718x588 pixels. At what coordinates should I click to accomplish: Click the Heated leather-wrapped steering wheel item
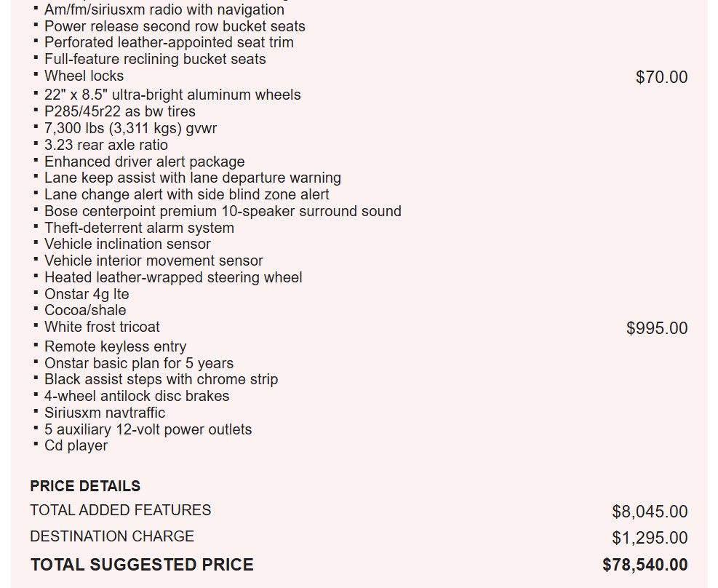coord(173,277)
